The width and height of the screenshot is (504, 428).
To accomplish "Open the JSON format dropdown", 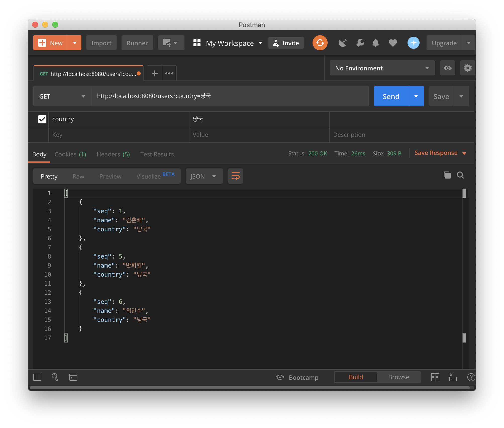I will pos(204,176).
